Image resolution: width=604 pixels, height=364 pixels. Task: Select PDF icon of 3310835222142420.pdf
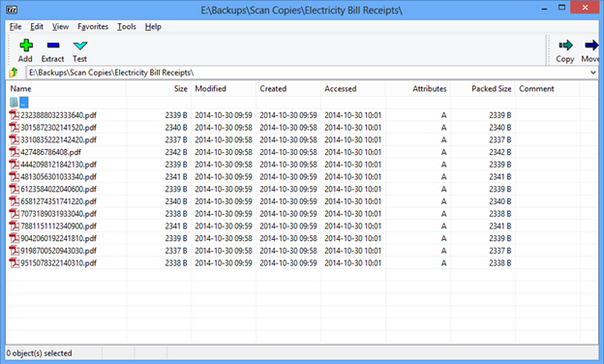(x=15, y=139)
